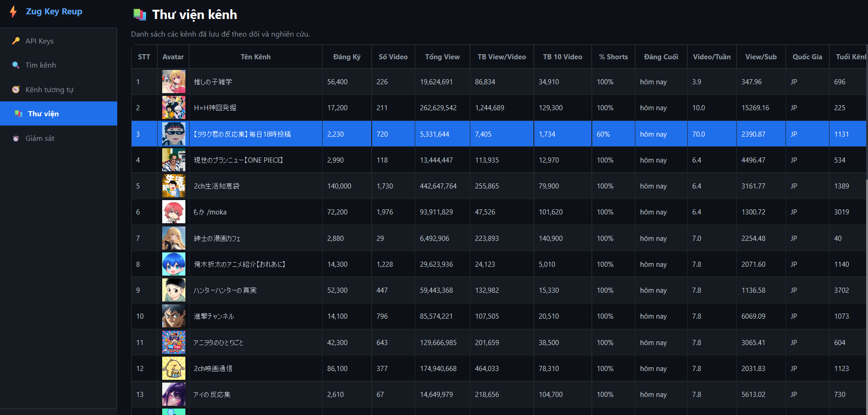Image resolution: width=868 pixels, height=415 pixels.
Task: Select channel name アニヲタのひとりごと
Action: coord(218,343)
